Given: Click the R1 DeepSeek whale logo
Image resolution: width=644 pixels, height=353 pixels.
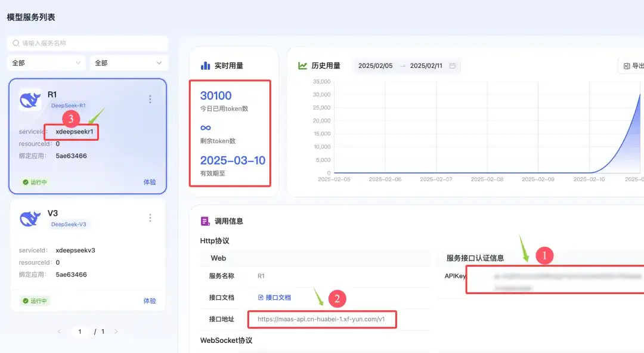Looking at the screenshot, I should (x=30, y=100).
